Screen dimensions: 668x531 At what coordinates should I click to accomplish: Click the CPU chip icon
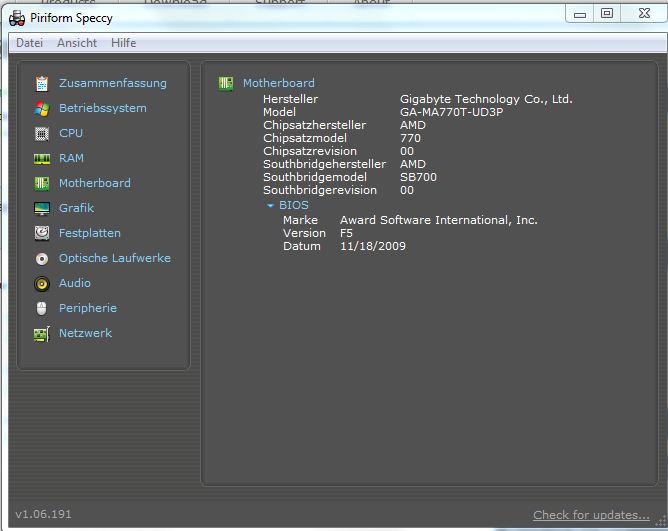(42, 134)
